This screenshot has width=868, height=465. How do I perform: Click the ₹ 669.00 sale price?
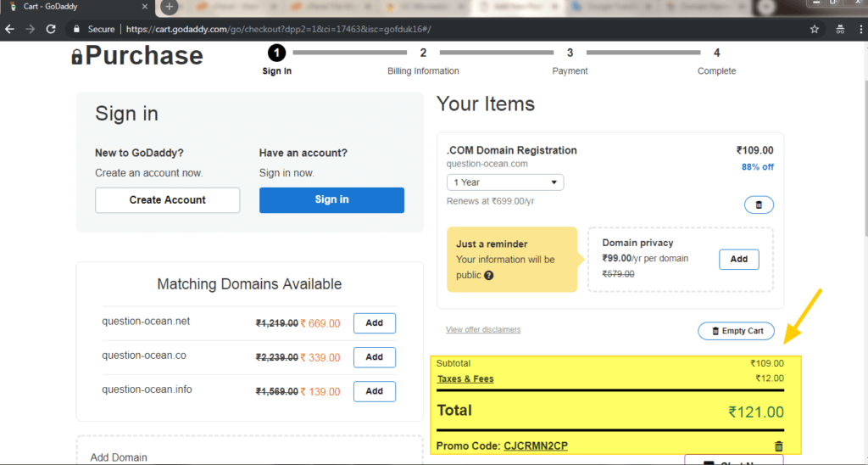320,323
